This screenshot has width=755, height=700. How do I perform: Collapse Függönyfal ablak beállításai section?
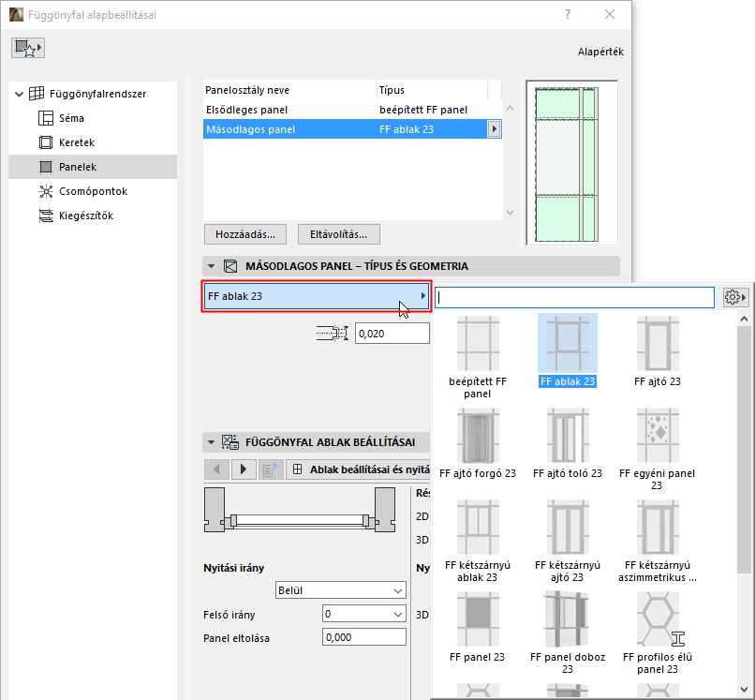(211, 441)
